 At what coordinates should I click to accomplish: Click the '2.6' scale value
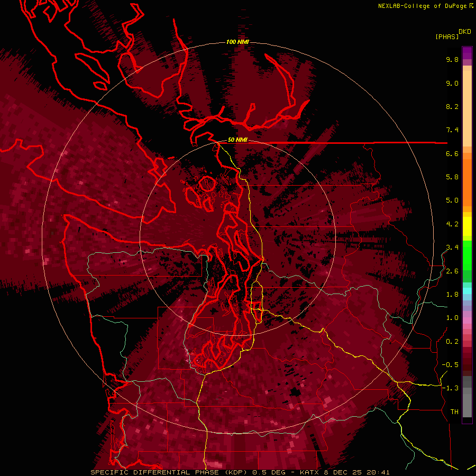pos(452,271)
